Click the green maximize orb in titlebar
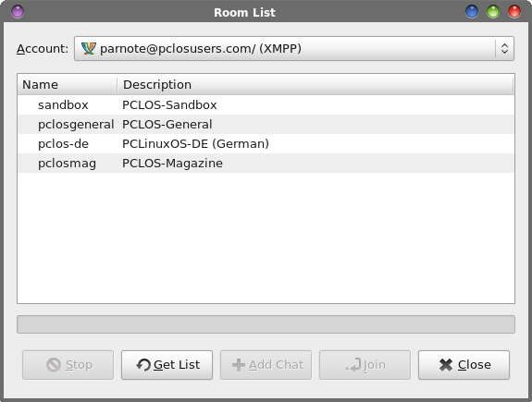Viewport: 532px width, 402px height. pyautogui.click(x=493, y=11)
